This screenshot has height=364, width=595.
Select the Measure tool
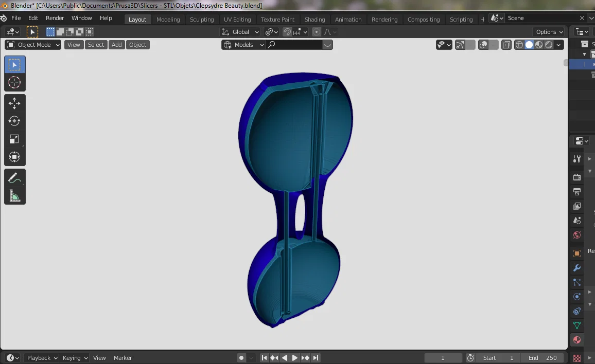click(14, 196)
